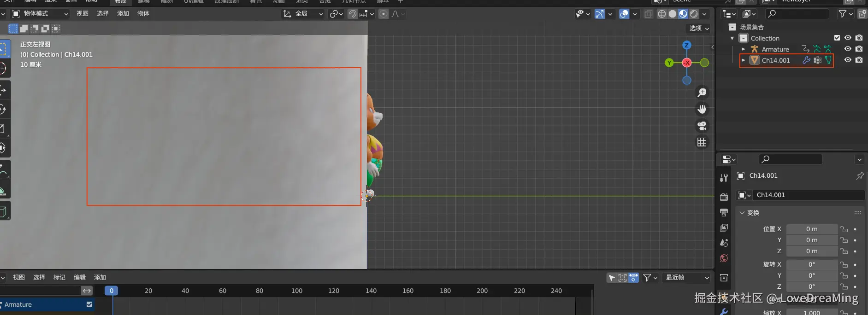Toggle X-ray mode

pos(649,14)
